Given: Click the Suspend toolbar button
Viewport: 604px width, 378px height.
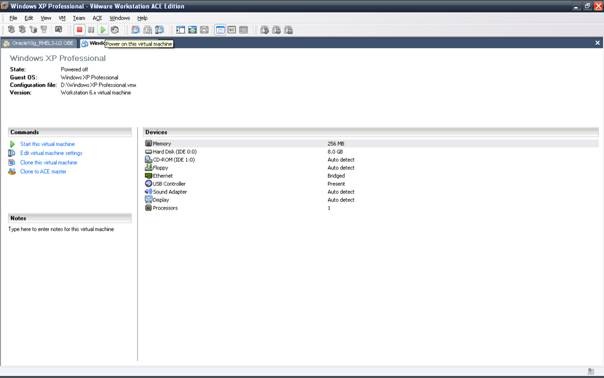Looking at the screenshot, I should click(x=91, y=30).
